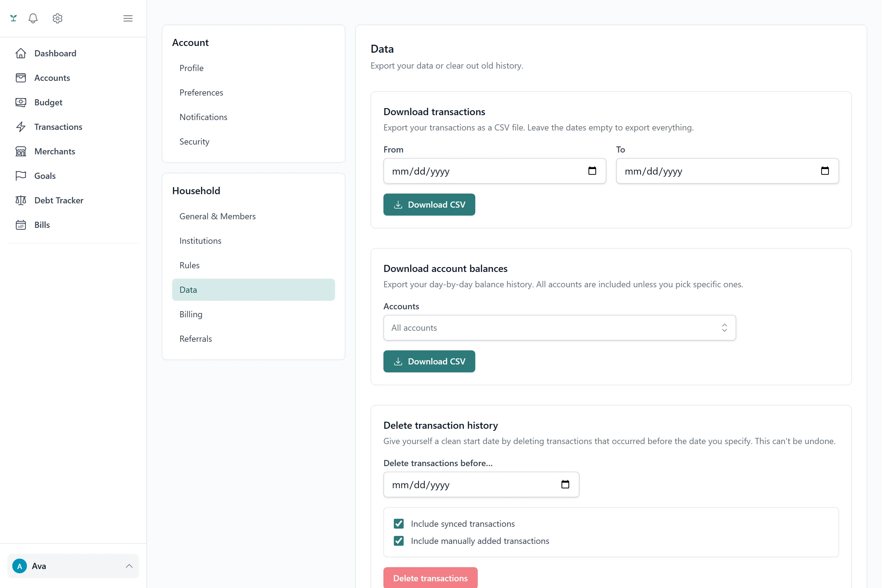Image resolution: width=882 pixels, height=588 pixels.
Task: Go to Bills in sidebar
Action: click(73, 224)
